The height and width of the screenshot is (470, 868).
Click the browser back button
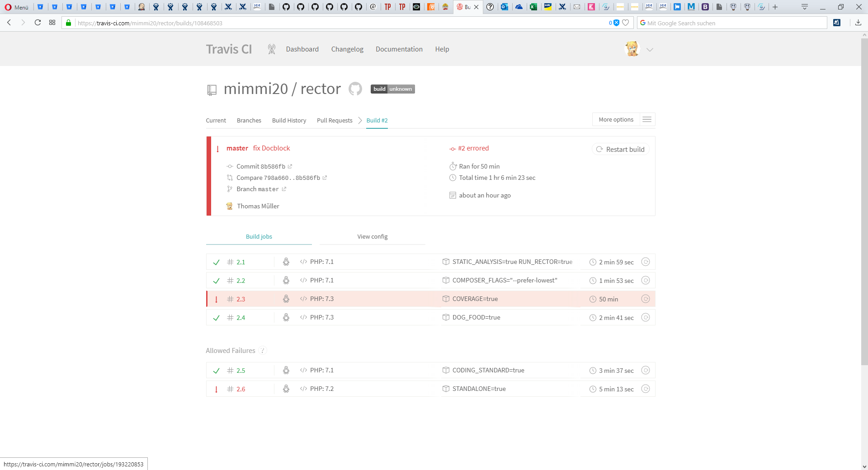[9, 23]
